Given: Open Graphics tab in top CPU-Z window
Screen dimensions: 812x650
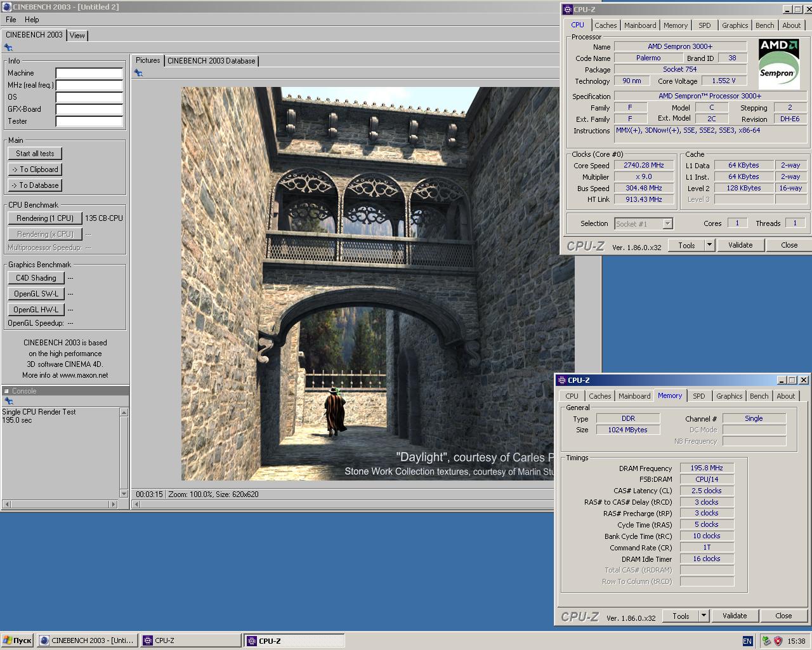Looking at the screenshot, I should [x=735, y=25].
